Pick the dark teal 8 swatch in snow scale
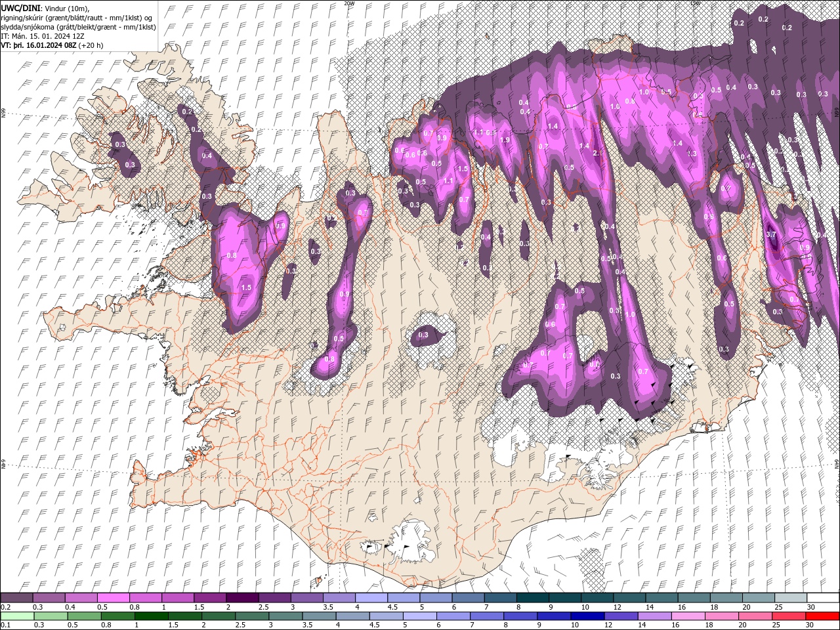This screenshot has height=630, width=840. click(x=532, y=597)
